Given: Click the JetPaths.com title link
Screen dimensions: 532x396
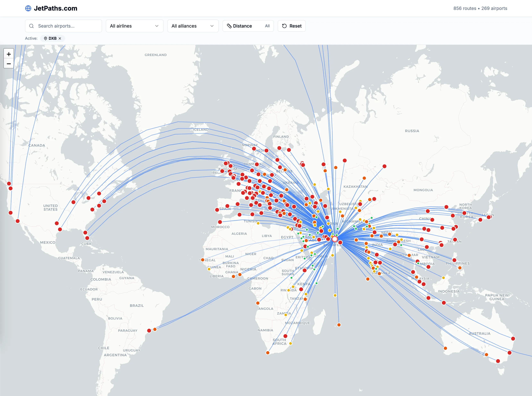Looking at the screenshot, I should [55, 8].
